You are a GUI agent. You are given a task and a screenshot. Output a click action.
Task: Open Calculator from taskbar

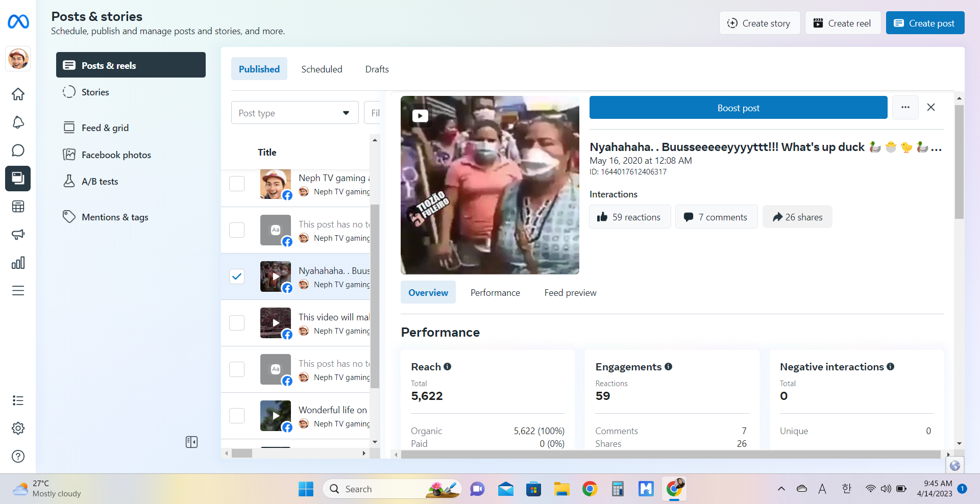(618, 489)
